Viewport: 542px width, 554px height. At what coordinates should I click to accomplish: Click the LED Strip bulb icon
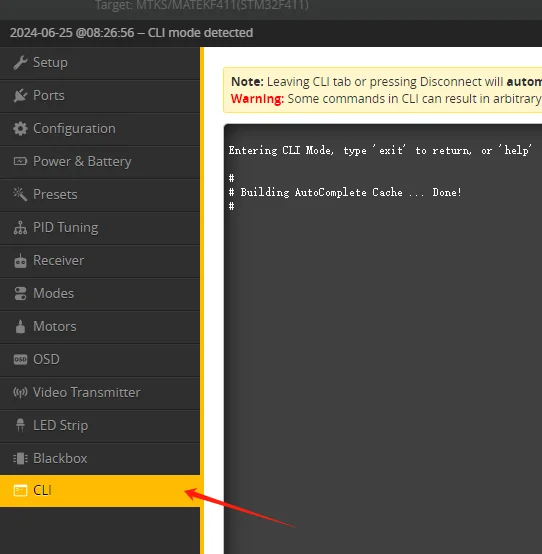(20, 425)
